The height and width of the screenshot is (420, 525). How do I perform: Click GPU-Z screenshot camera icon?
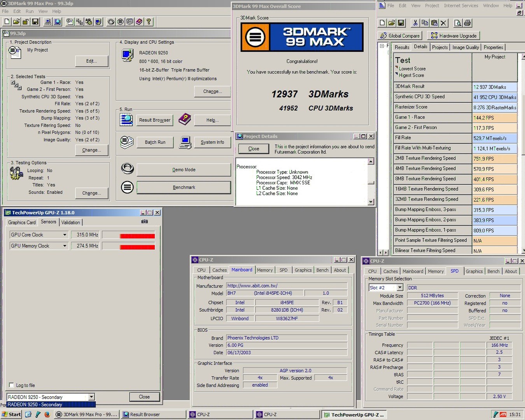click(144, 221)
